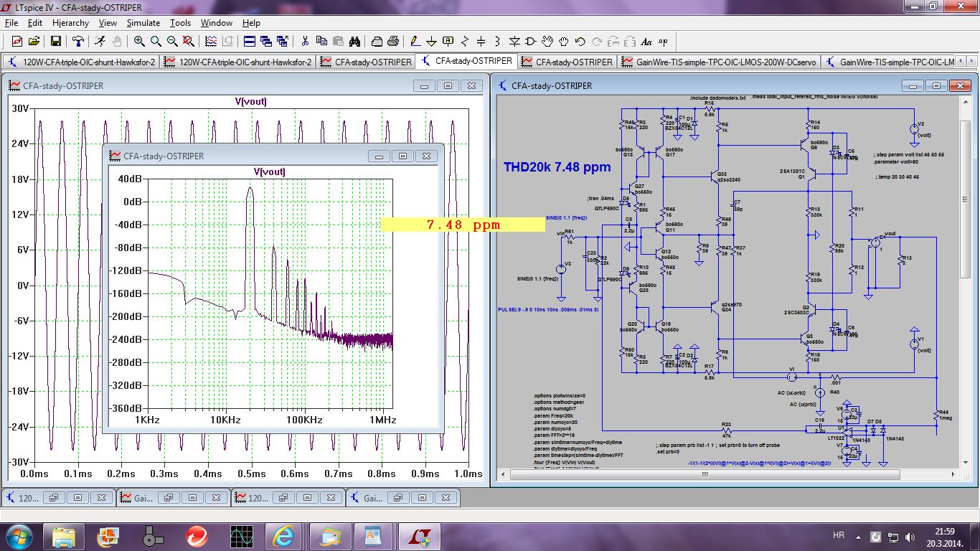Image resolution: width=980 pixels, height=551 pixels.
Task: Click V(vout) label in waveform window
Action: coord(250,101)
